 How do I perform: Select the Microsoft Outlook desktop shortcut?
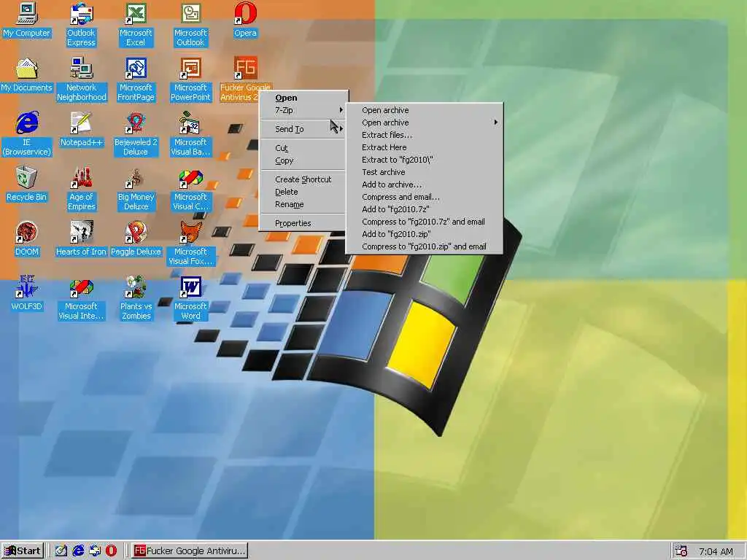point(190,25)
